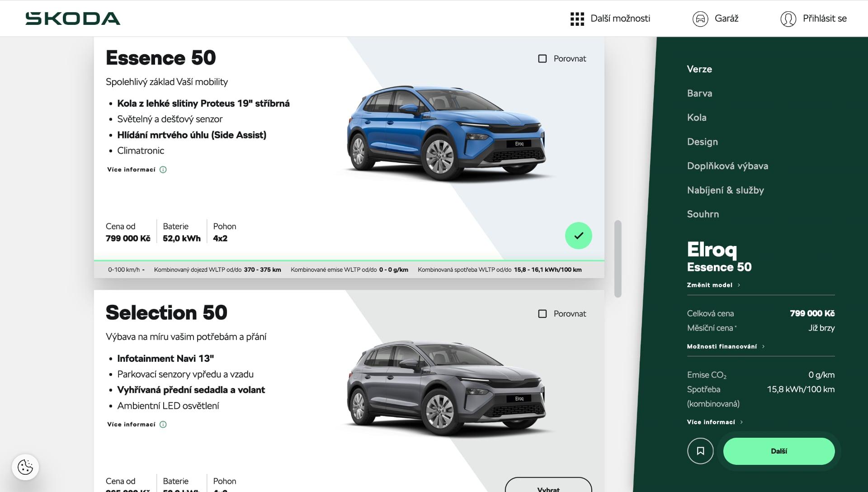Go to Souhrn step

click(703, 214)
